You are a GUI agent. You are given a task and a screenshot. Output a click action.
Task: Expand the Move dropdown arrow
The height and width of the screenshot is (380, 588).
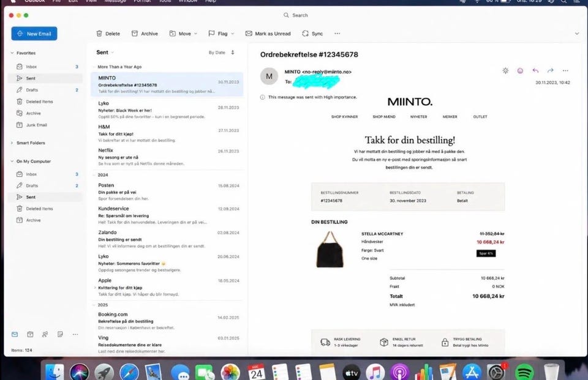[x=195, y=34]
